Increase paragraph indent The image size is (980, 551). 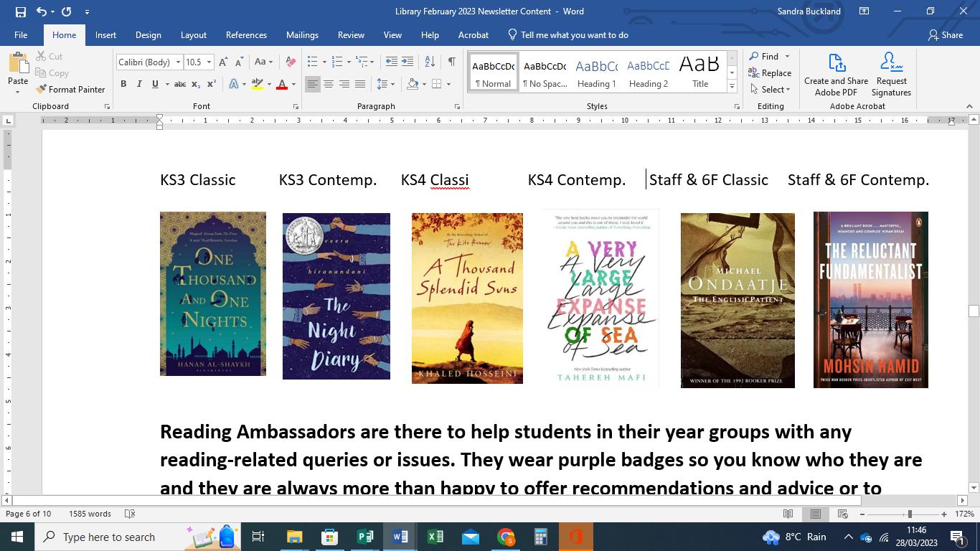pyautogui.click(x=407, y=62)
